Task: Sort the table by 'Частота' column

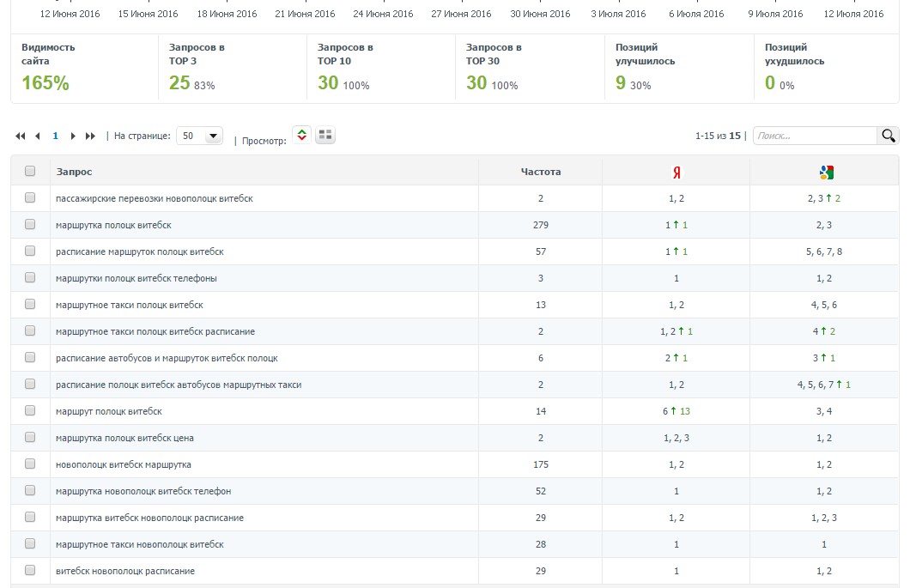Action: (x=541, y=173)
